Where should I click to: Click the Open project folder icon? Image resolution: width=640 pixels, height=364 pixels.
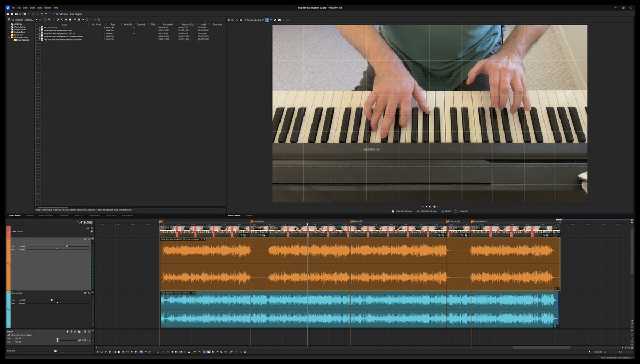pos(12,14)
